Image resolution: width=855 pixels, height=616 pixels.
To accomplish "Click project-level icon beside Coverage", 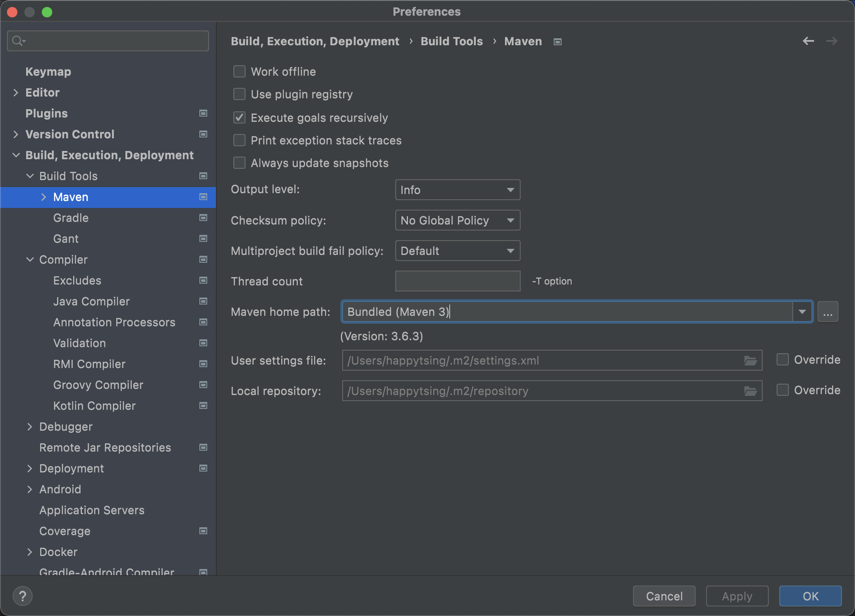I will [x=203, y=531].
